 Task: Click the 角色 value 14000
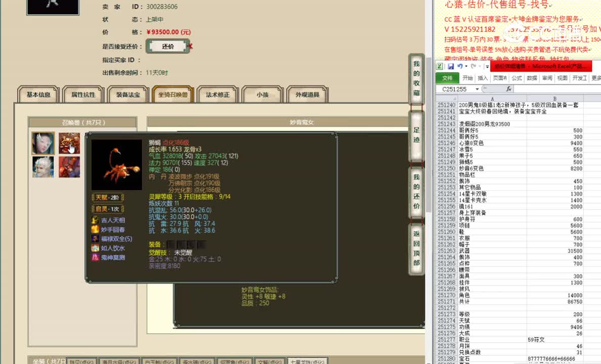pyautogui.click(x=575, y=295)
